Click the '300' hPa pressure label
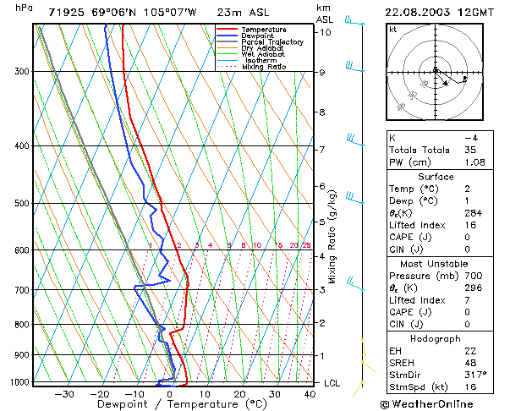Image resolution: width=532 pixels, height=411 pixels. pos(22,72)
